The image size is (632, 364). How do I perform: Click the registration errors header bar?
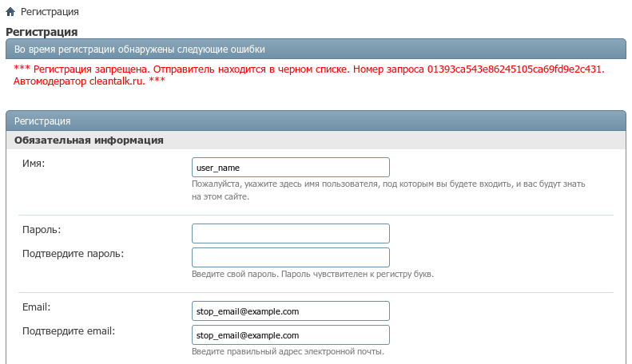click(x=316, y=49)
